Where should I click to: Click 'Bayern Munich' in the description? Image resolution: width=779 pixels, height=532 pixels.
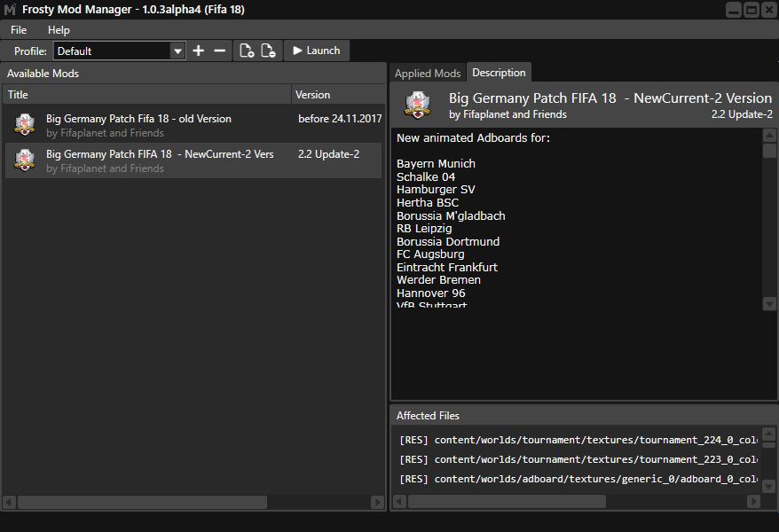coord(436,164)
